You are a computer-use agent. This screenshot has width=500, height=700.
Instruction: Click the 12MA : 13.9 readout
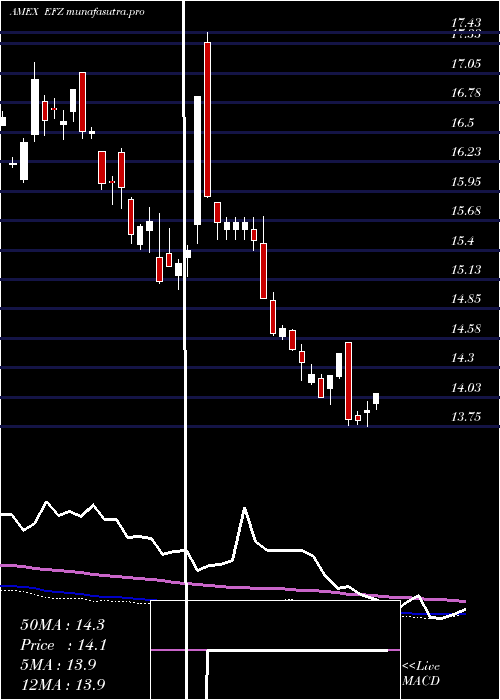[62, 685]
